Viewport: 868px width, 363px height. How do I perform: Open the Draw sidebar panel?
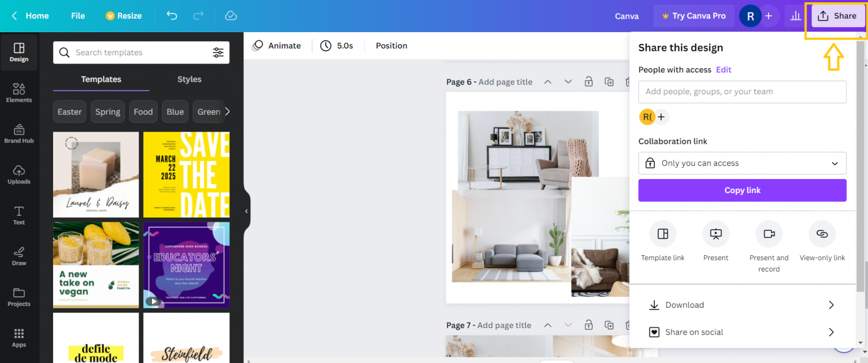coord(19,256)
